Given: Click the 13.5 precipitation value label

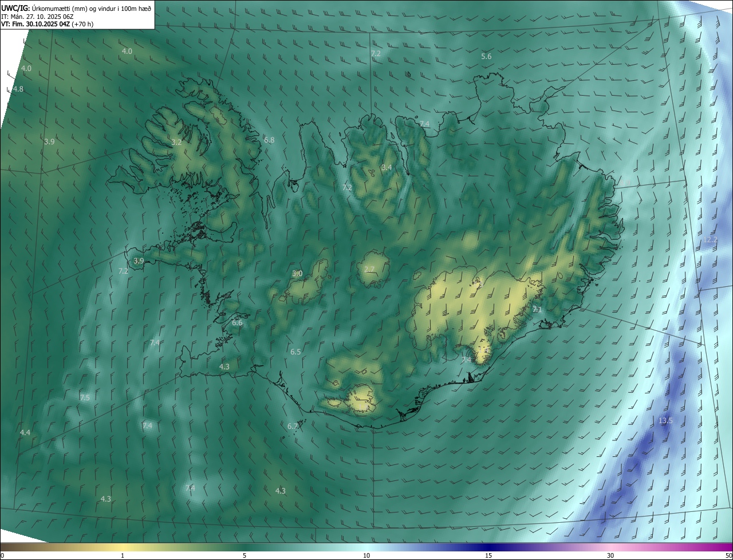Looking at the screenshot, I should click(665, 421).
